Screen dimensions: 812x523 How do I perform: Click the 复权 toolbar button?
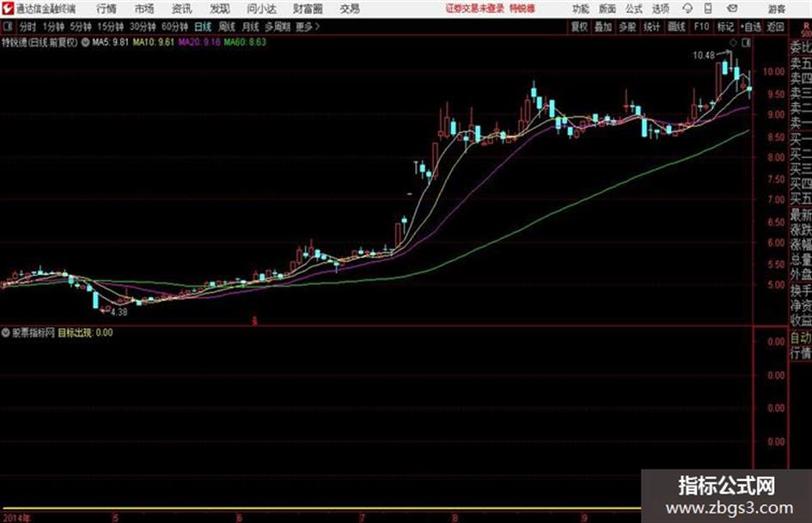[579, 27]
